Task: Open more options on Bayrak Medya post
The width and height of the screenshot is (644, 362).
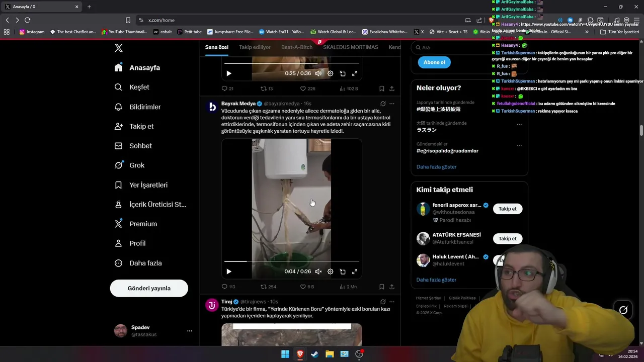Action: (392, 104)
